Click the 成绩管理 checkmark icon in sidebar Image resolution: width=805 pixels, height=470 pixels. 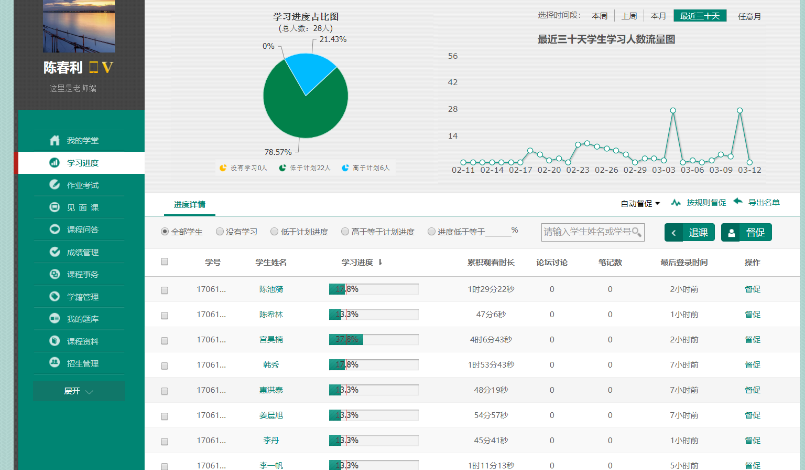(x=55, y=252)
